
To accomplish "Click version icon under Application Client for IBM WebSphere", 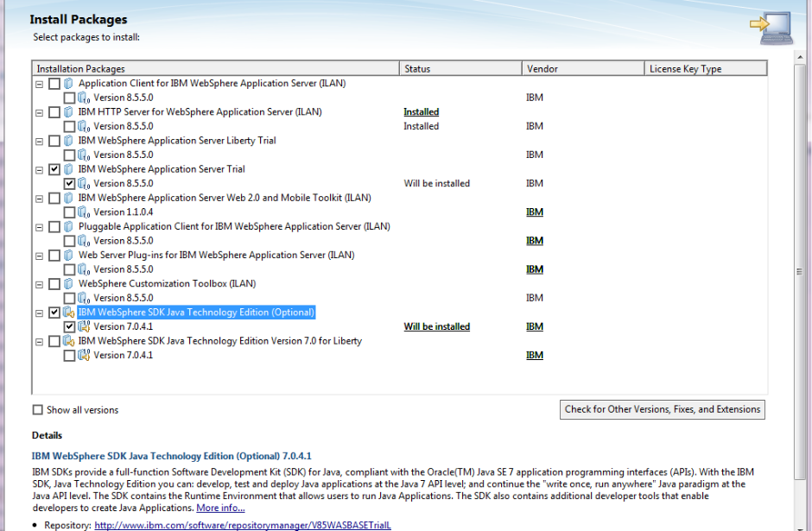I will 84,98.
